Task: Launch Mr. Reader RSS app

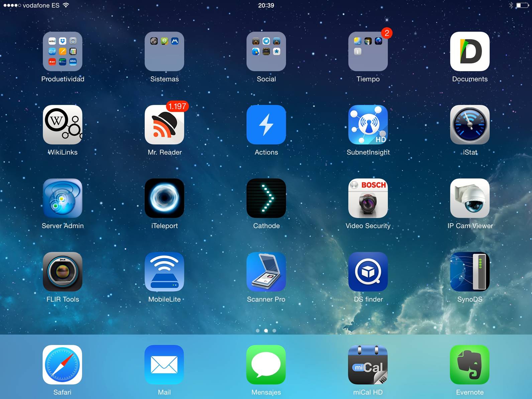Action: tap(165, 124)
